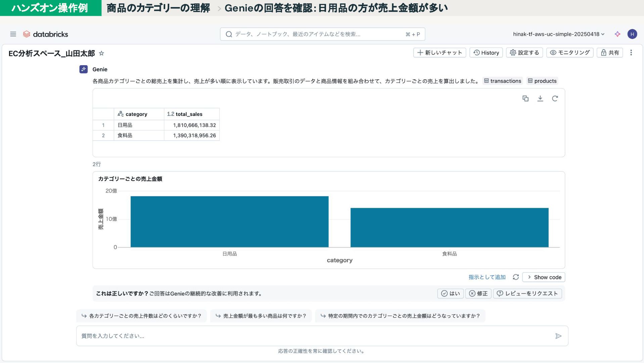Expand Show code section

coord(544,277)
